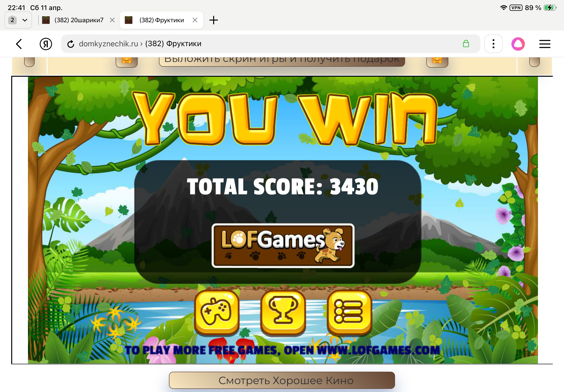
Task: Click the gamepad play-again button
Action: pyautogui.click(x=217, y=312)
